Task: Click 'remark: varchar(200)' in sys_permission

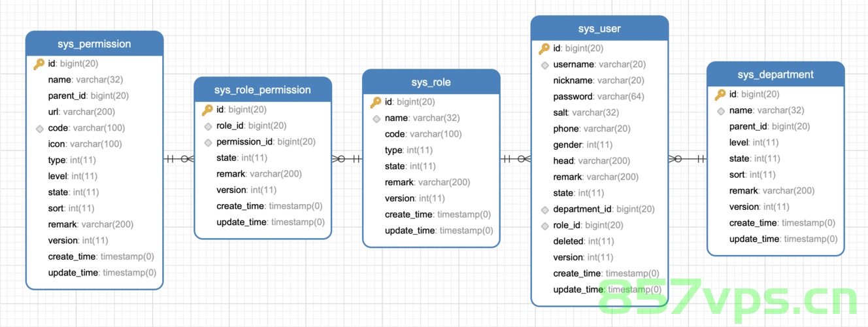Action: pos(91,224)
